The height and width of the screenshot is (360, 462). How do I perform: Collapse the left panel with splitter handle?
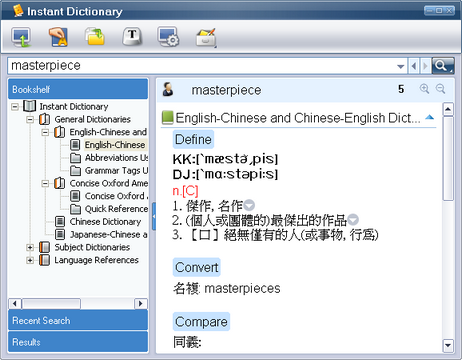click(x=154, y=216)
